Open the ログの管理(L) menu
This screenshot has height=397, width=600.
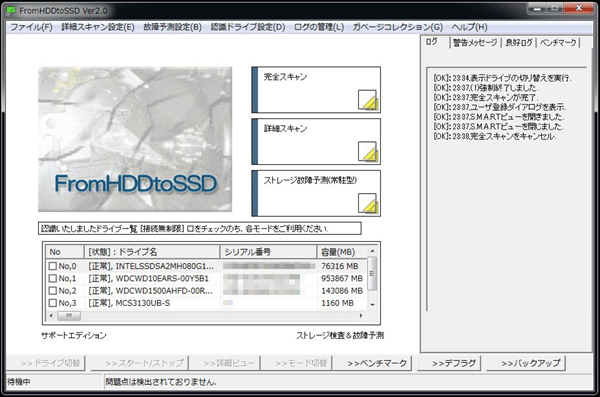pyautogui.click(x=319, y=27)
